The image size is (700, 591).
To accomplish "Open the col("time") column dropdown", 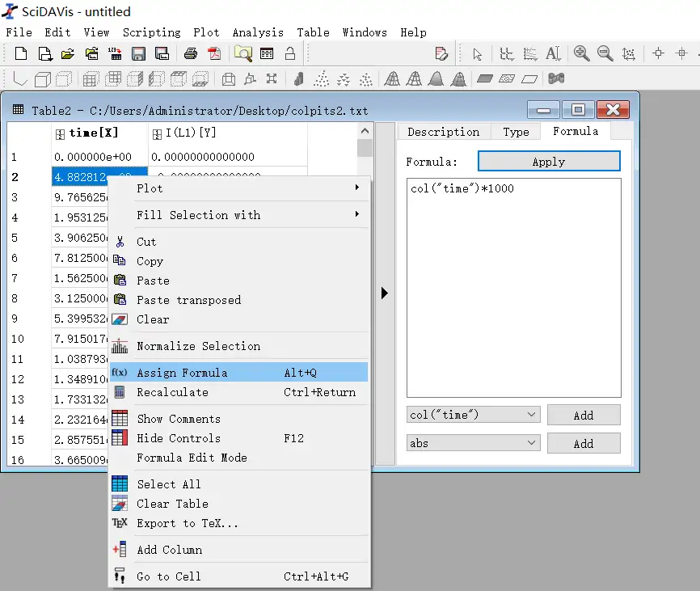I will (473, 415).
